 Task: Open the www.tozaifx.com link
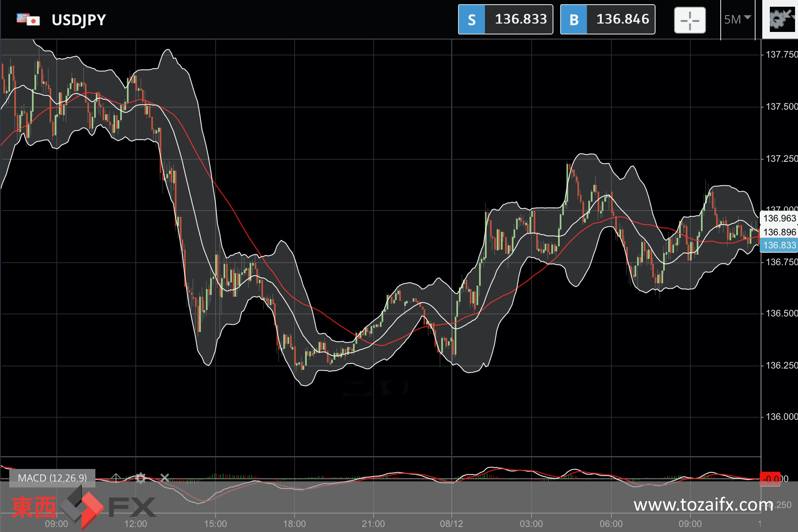pyautogui.click(x=703, y=504)
